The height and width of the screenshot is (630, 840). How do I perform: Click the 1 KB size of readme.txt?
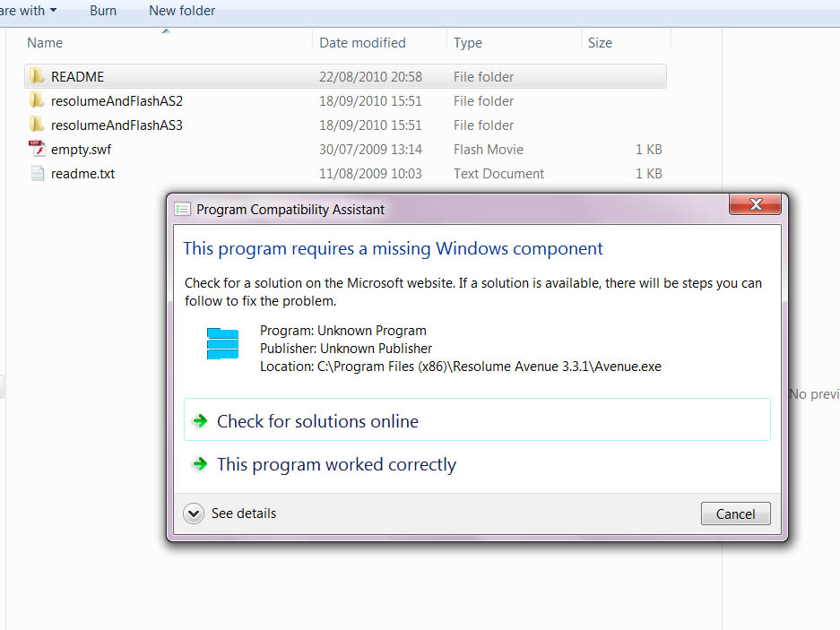coord(649,174)
